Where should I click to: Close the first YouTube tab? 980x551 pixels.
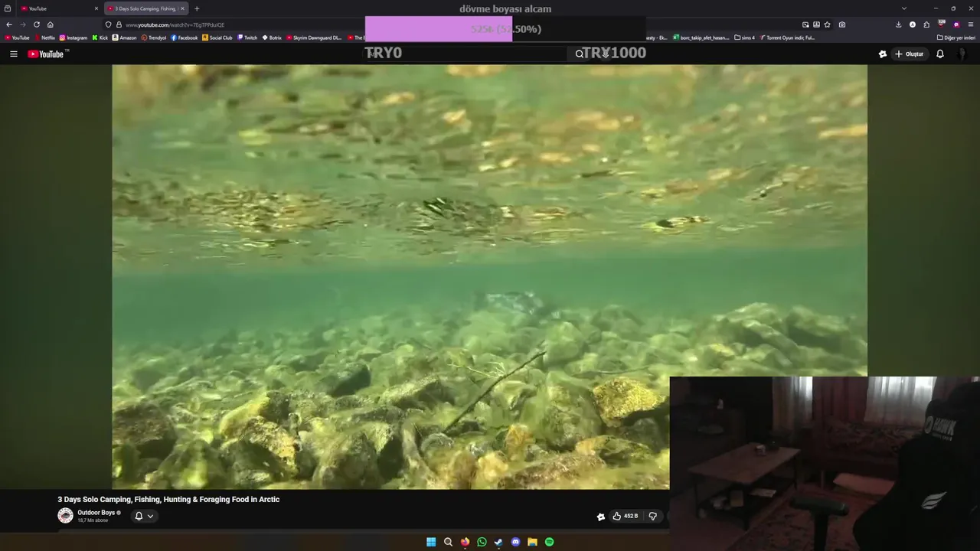(x=96, y=8)
